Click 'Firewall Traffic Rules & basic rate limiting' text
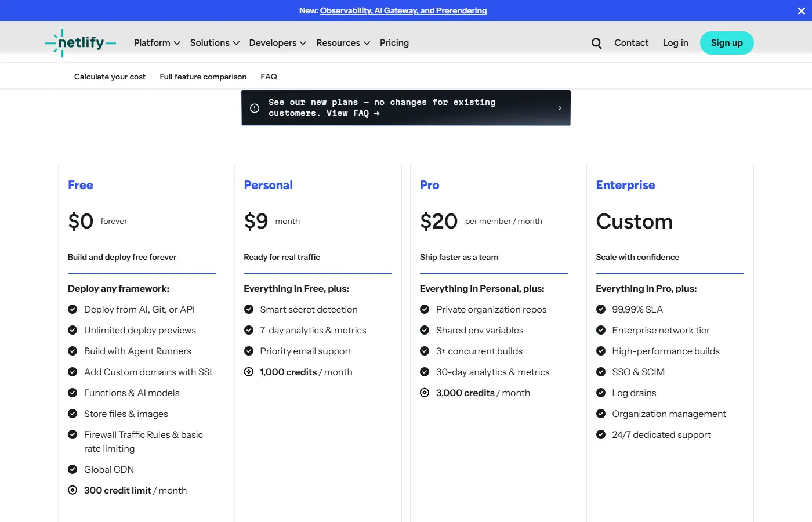This screenshot has width=812, height=522. tap(143, 441)
